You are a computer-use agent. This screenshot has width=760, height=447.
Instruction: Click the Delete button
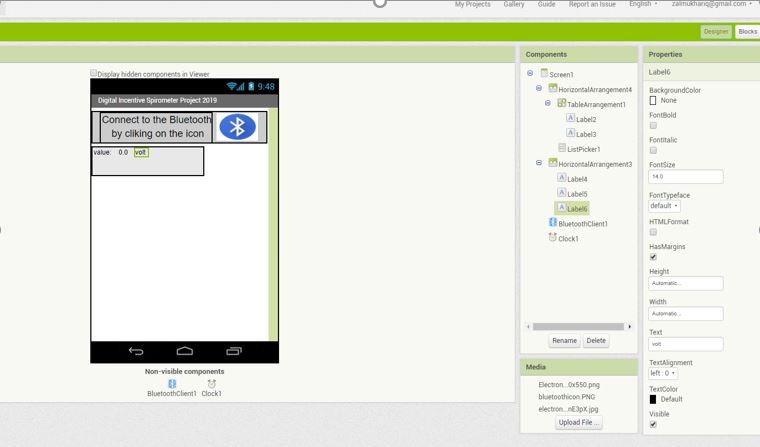[x=596, y=341]
